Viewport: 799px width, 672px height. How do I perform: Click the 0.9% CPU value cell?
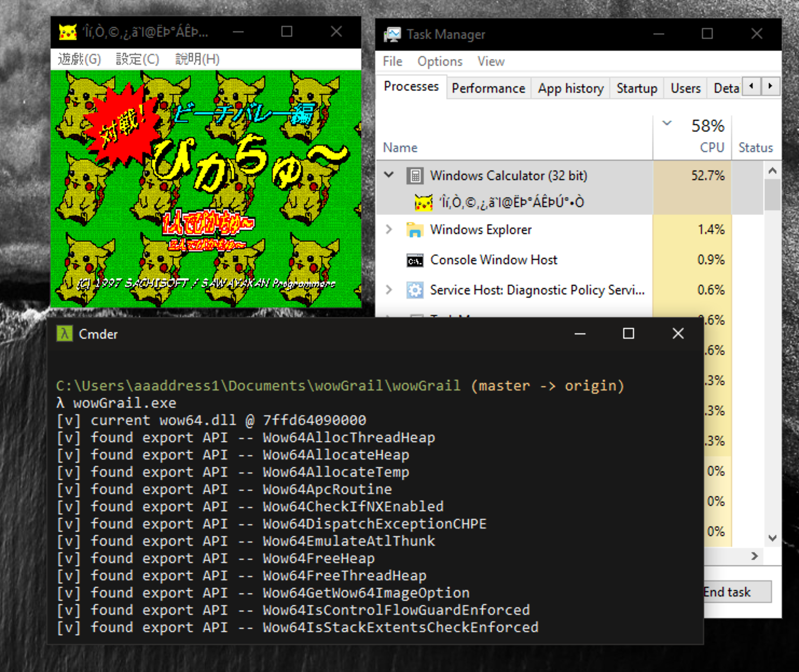[692, 260]
